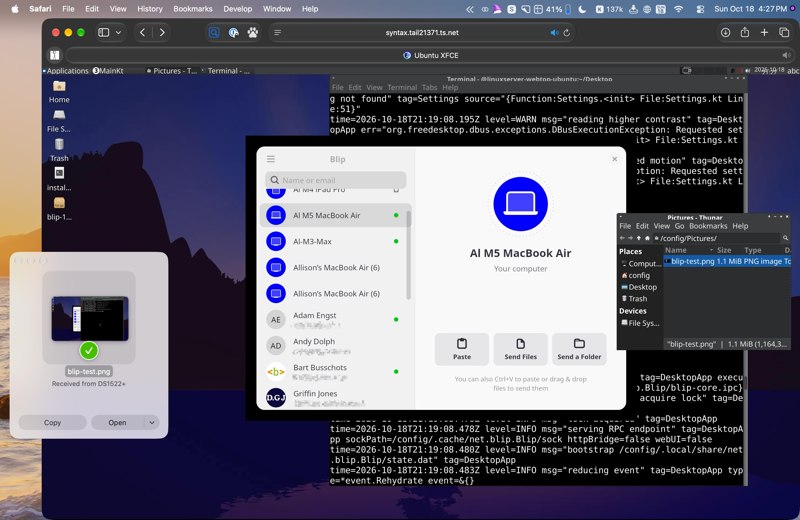Select blip-test.png row in Thunar
The image size is (800, 520).
(727, 261)
